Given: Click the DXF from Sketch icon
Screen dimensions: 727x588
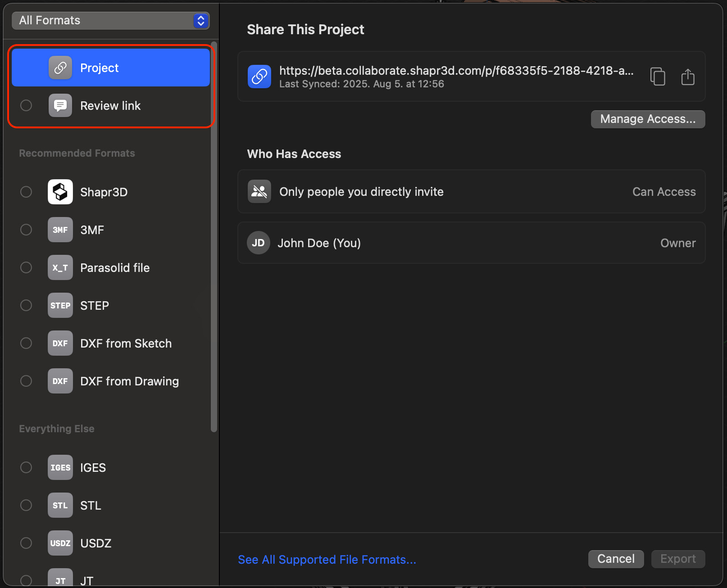Looking at the screenshot, I should pyautogui.click(x=60, y=343).
